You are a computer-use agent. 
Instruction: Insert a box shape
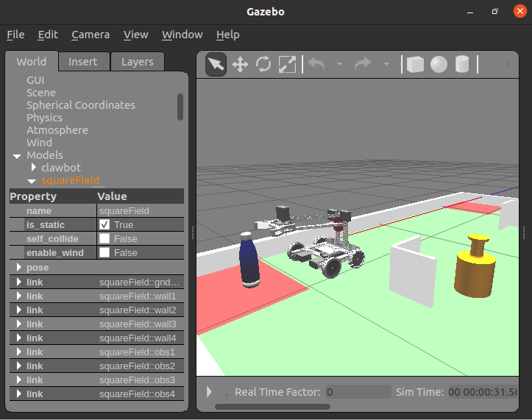pyautogui.click(x=416, y=65)
